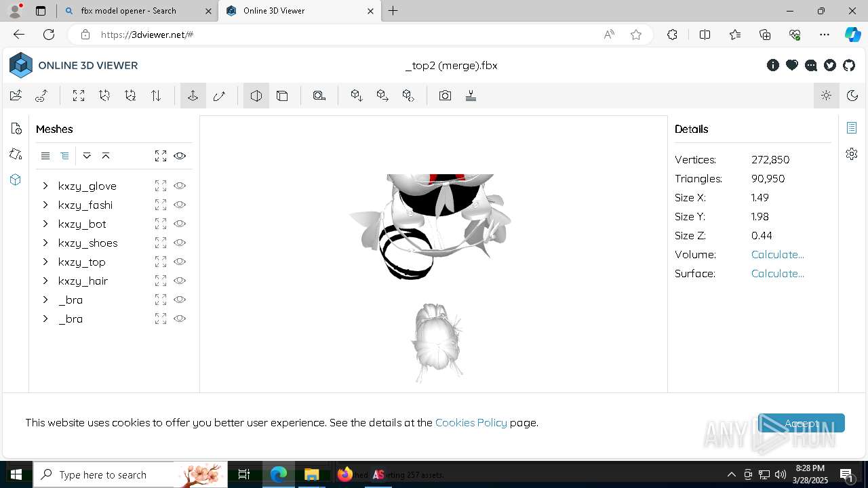868x488 pixels.
Task: Click the Online 3D Viewer logo
Action: (x=73, y=65)
